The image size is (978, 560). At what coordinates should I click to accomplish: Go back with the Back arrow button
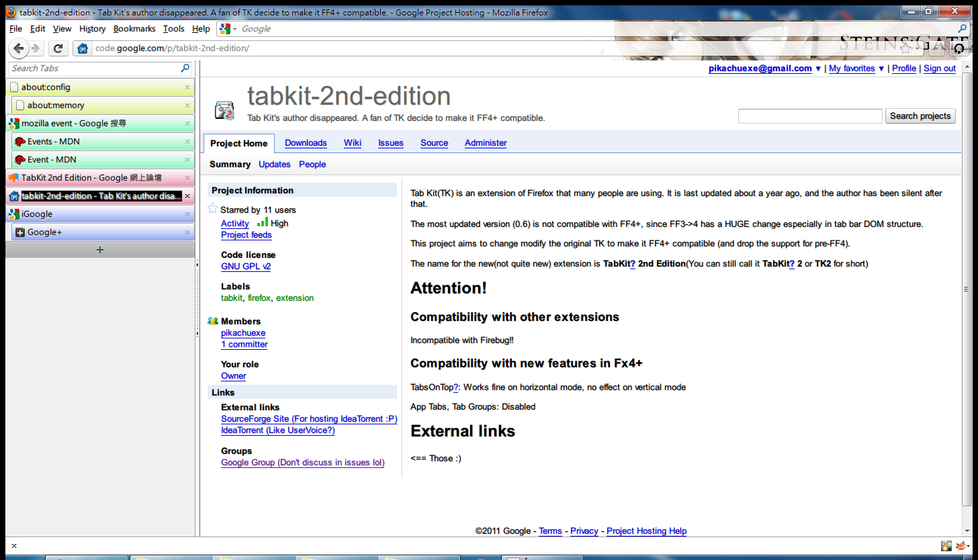pyautogui.click(x=19, y=48)
